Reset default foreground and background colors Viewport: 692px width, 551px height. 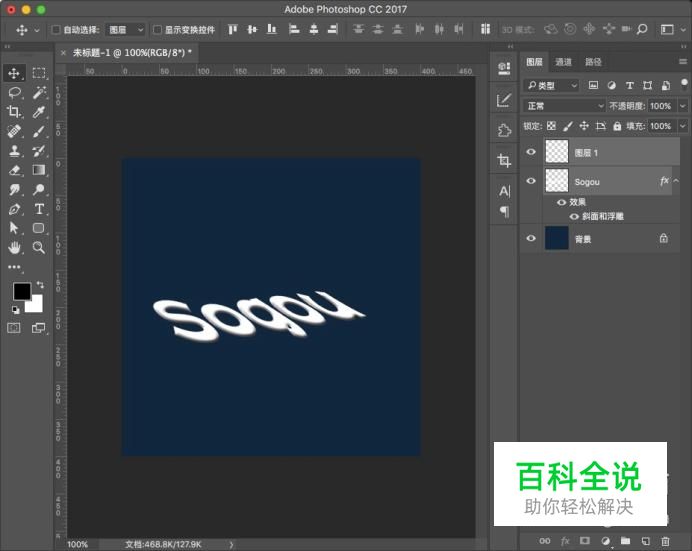[15, 310]
